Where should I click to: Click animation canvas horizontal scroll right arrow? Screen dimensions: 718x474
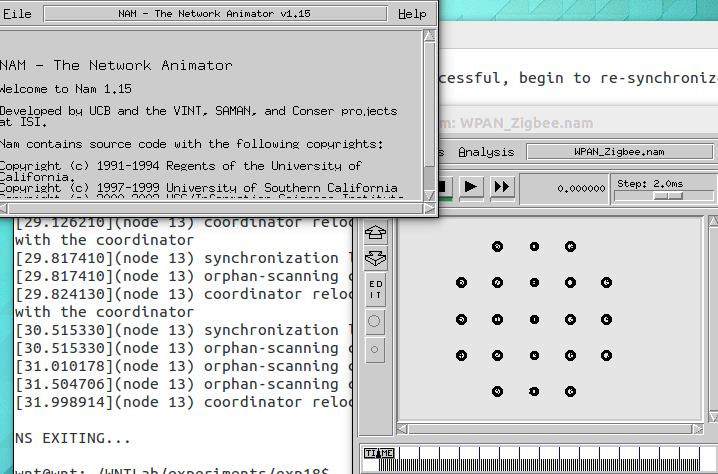(x=698, y=429)
